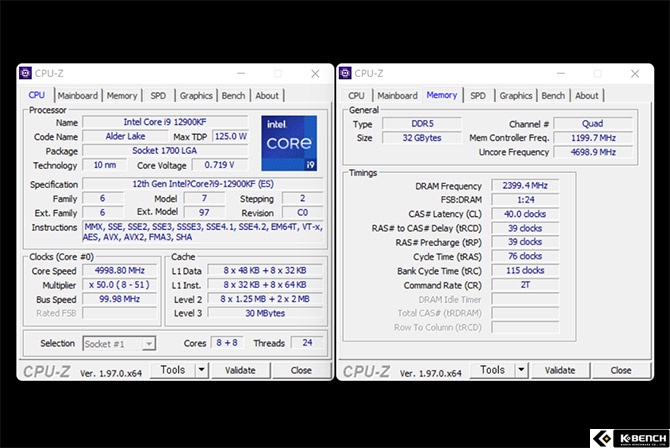Click Tools button in right CPU-Z window
Viewport: 670px width, 448px height.
(x=492, y=370)
